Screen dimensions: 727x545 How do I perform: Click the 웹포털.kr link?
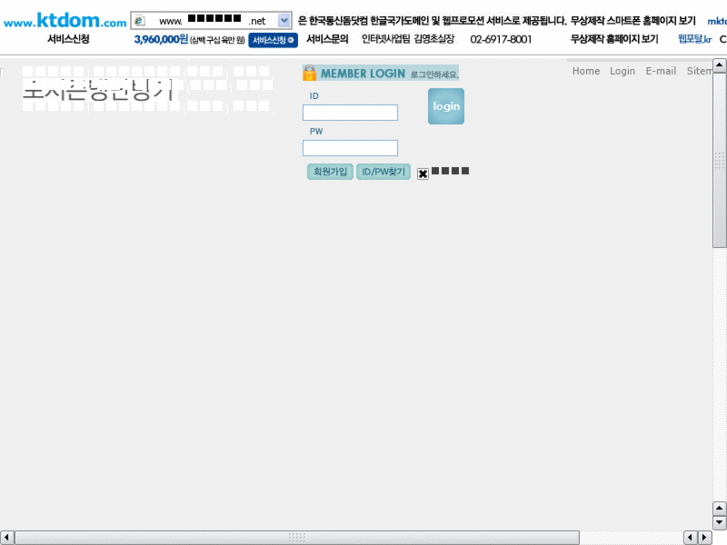pos(695,39)
